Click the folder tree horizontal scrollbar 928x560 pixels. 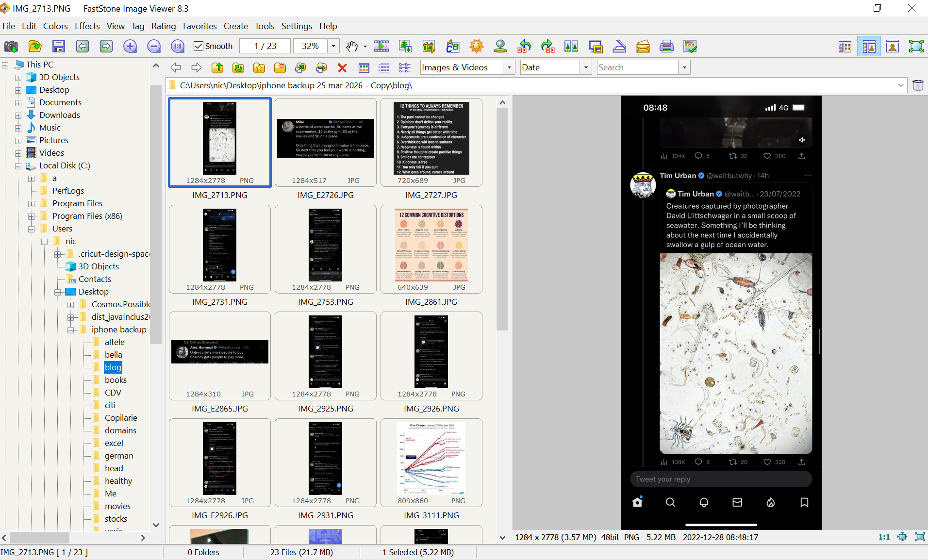[x=39, y=538]
